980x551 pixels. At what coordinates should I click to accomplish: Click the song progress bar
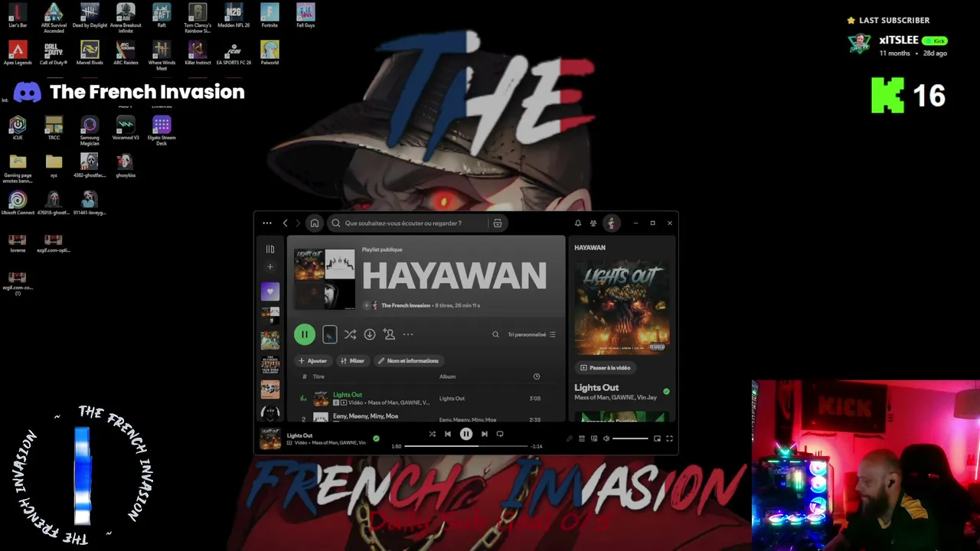466,446
